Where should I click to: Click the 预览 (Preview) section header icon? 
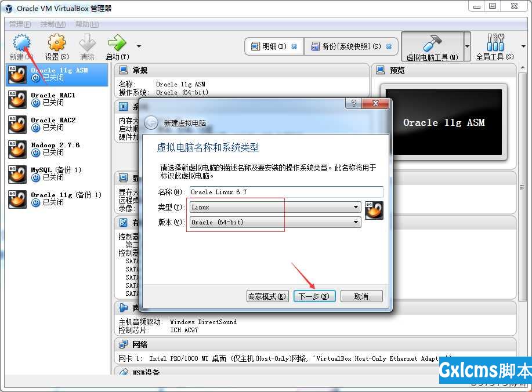pos(381,70)
